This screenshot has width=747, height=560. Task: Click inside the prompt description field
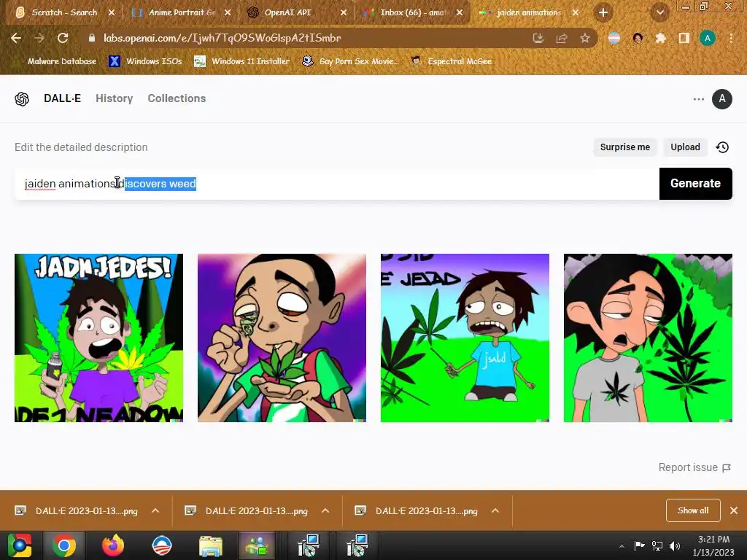[x=337, y=183]
